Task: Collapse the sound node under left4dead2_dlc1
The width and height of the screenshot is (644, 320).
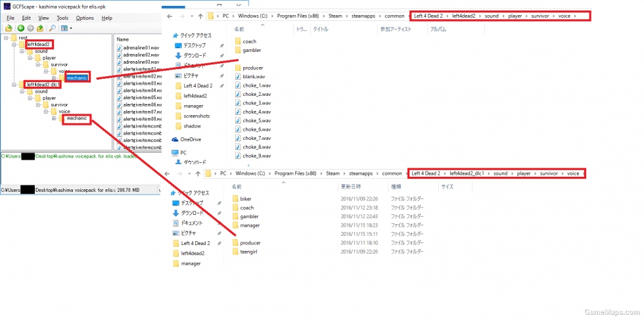Action: point(22,91)
